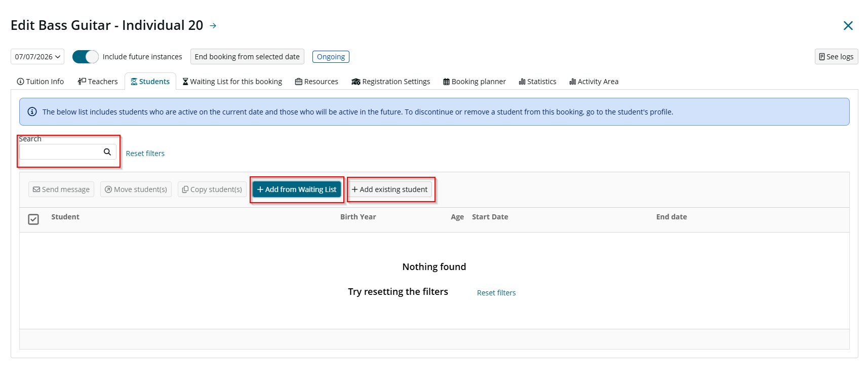The height and width of the screenshot is (381, 868).
Task: Open the Registration Settings tab
Action: pos(391,82)
